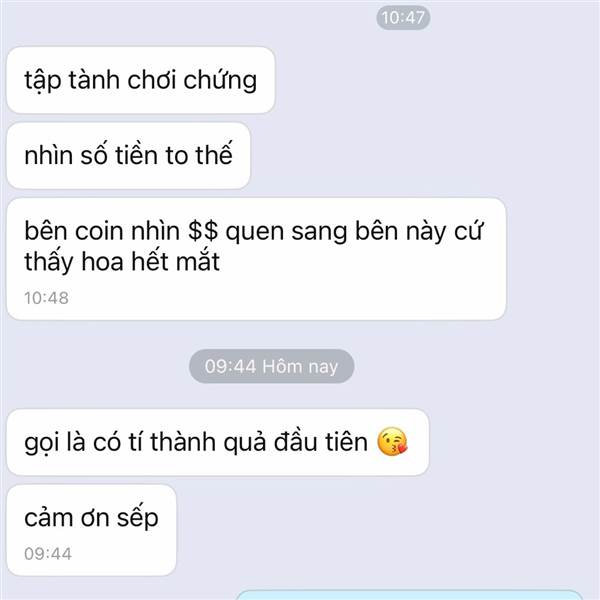This screenshot has width=600, height=600.
Task: Click the 10:48 message timestamp
Action: pyautogui.click(x=46, y=298)
